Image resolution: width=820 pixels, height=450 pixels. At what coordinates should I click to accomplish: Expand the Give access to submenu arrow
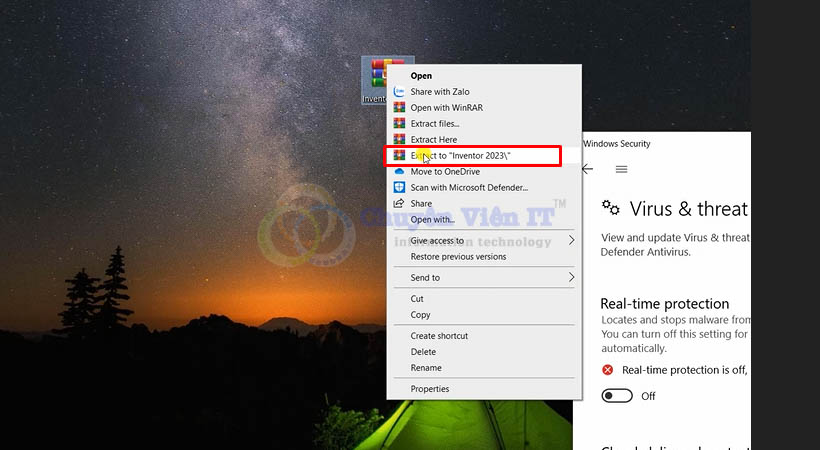click(571, 241)
